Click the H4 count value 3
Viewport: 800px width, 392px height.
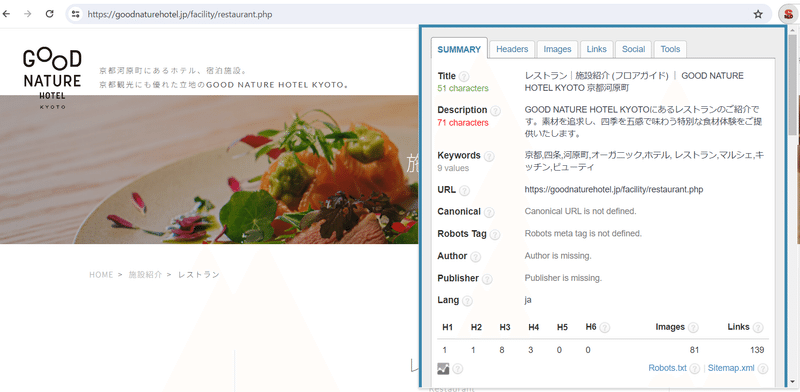point(530,350)
